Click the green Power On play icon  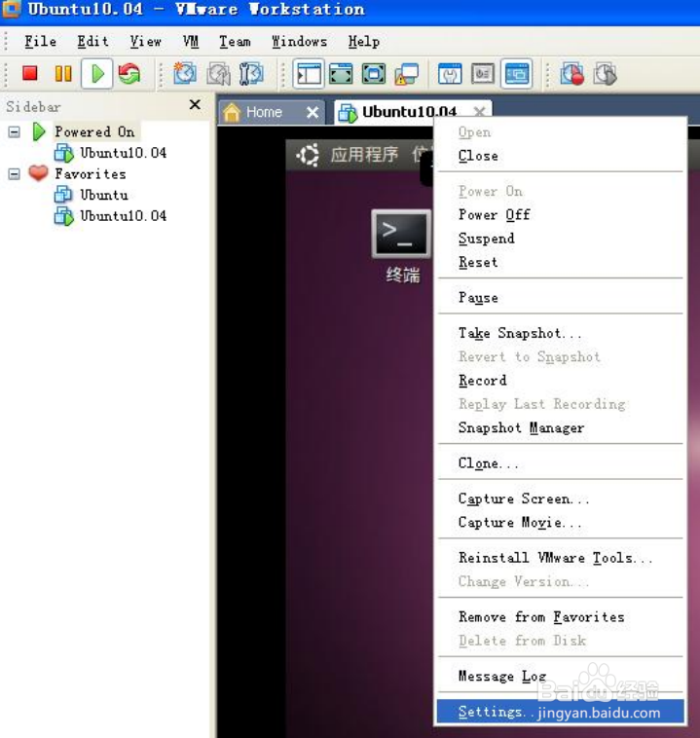click(97, 73)
